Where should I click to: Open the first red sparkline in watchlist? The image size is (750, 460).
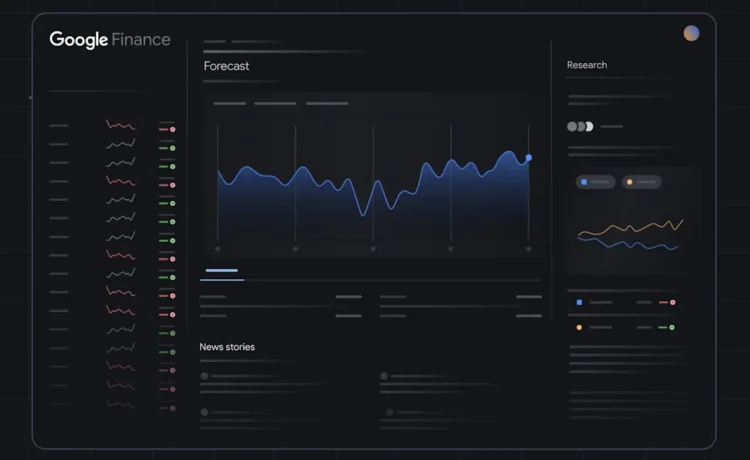tap(121, 125)
